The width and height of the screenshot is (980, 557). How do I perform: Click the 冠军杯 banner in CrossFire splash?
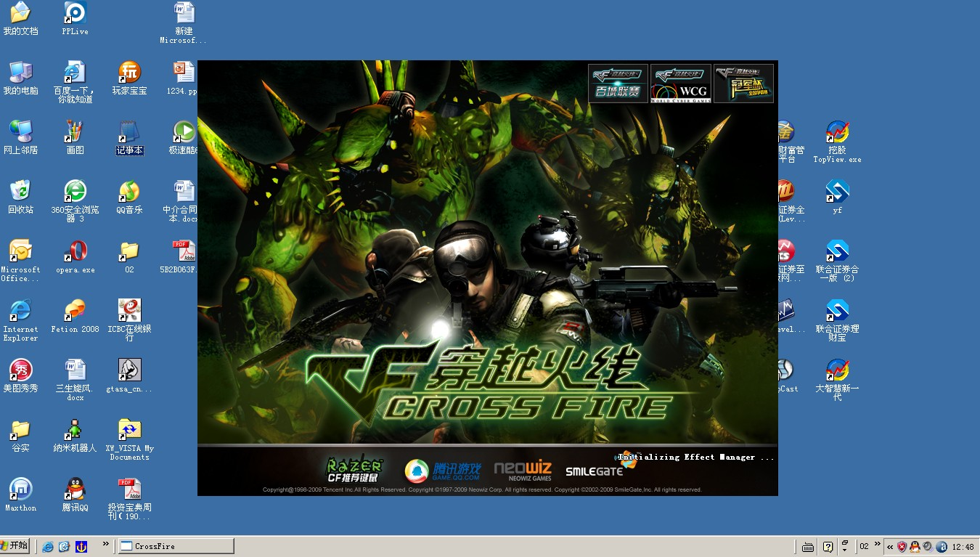[x=743, y=84]
